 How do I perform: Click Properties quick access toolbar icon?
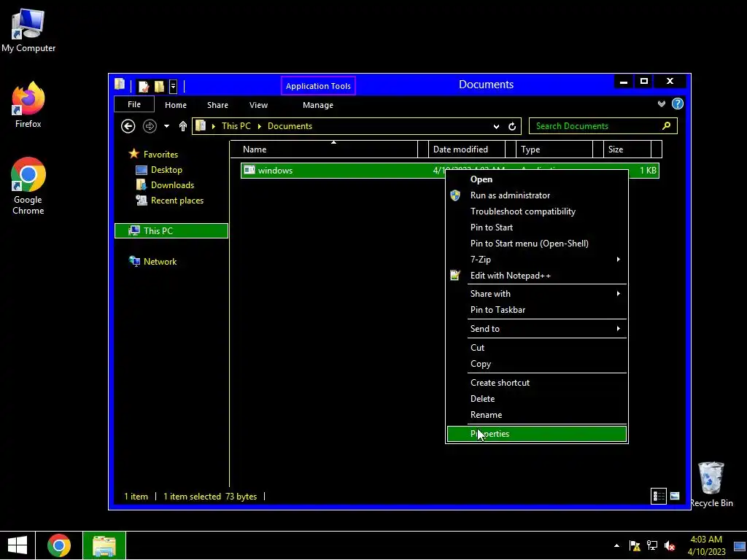point(144,86)
